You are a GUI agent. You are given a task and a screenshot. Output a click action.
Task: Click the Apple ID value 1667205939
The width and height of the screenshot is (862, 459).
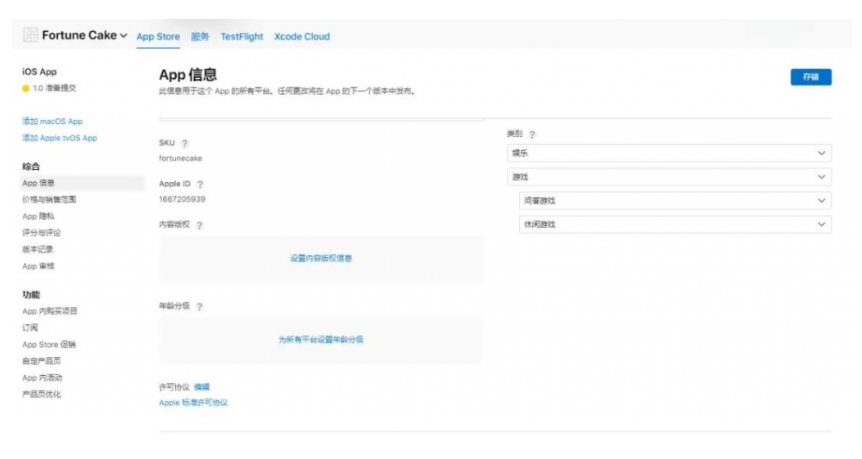[x=182, y=199]
